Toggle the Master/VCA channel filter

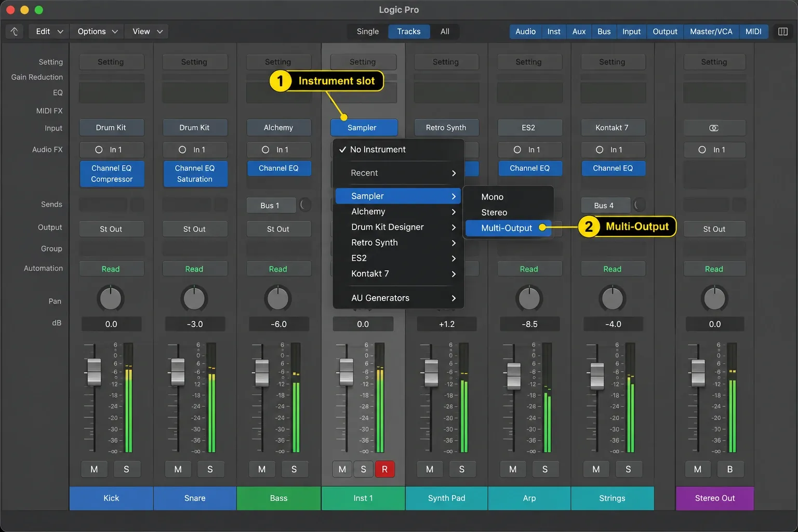coord(711,32)
